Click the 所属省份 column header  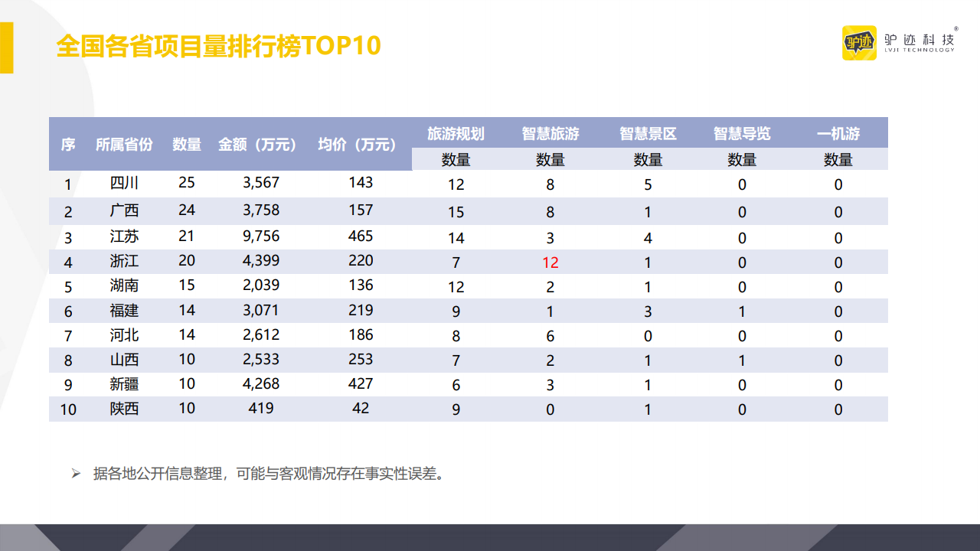pos(124,145)
